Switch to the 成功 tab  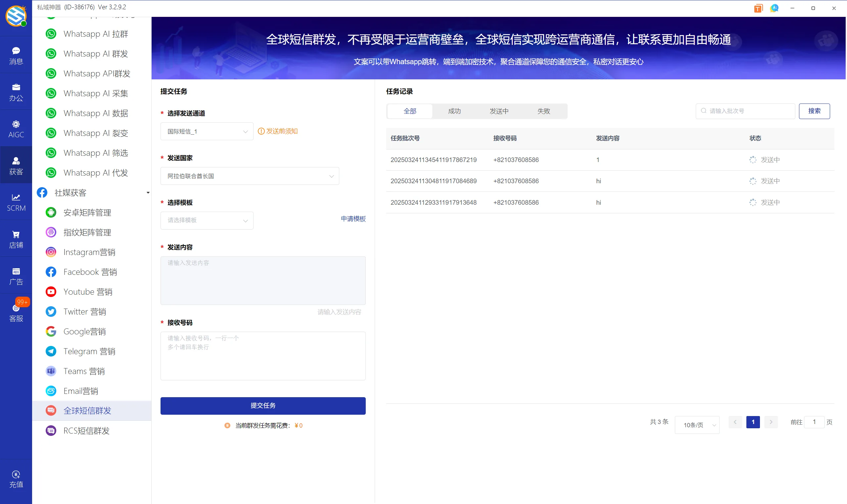tap(454, 111)
